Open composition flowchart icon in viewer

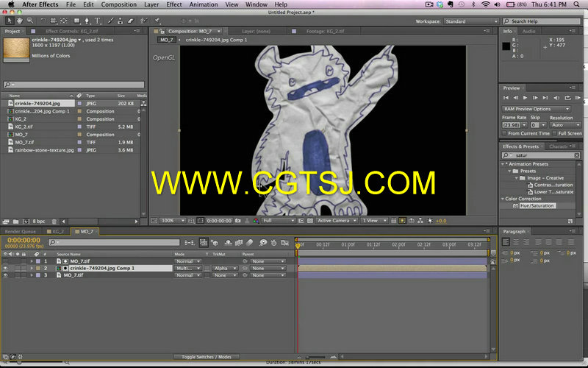click(420, 221)
